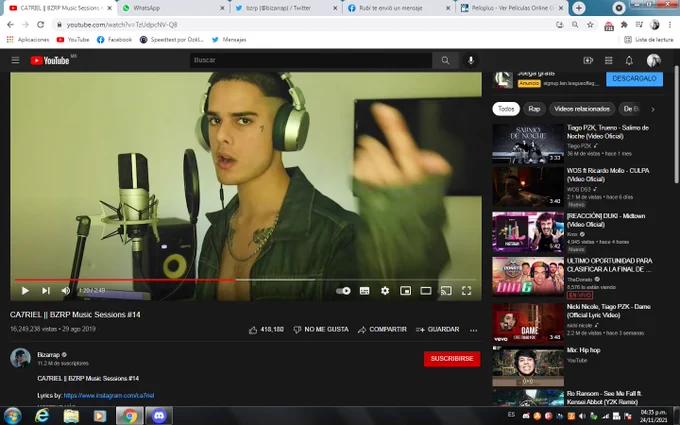Open Lista de lectura reading list
Screen dimensions: 680x425
coord(648,39)
